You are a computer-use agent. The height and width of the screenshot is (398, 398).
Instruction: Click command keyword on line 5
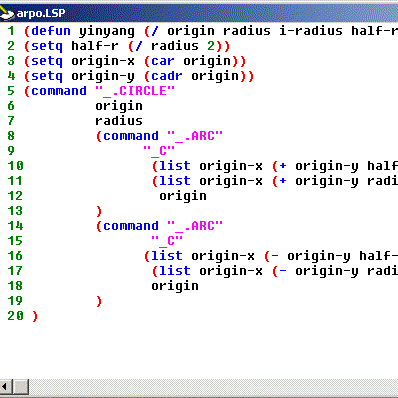(x=59, y=91)
